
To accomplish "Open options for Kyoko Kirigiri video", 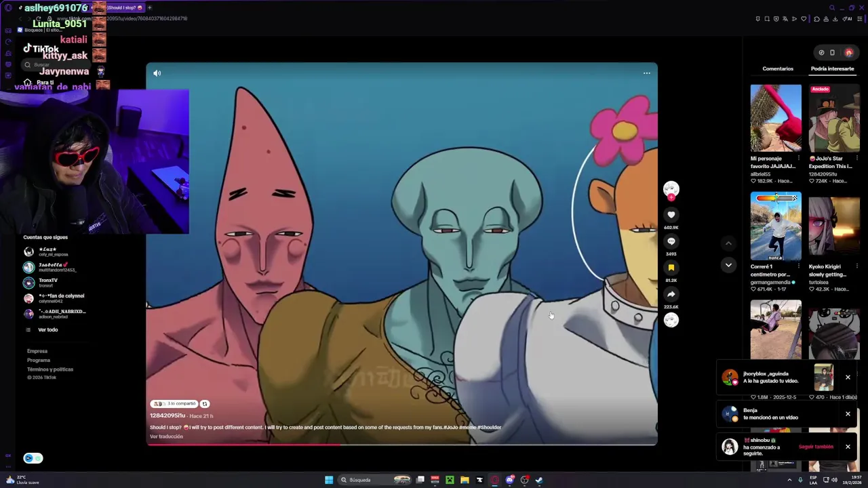I will click(856, 267).
